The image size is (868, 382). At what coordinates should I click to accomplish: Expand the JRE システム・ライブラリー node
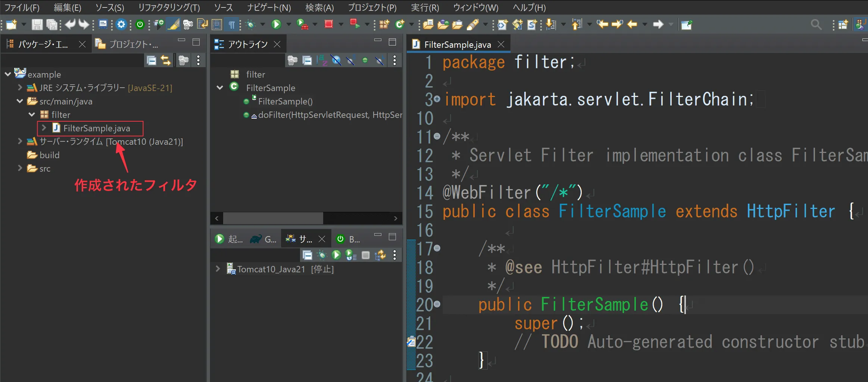click(20, 88)
